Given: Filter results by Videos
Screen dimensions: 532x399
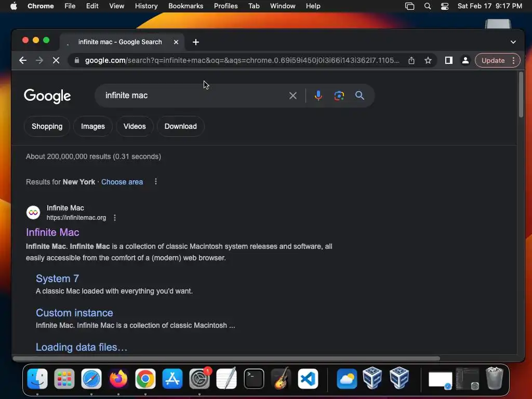Looking at the screenshot, I should click(x=135, y=127).
